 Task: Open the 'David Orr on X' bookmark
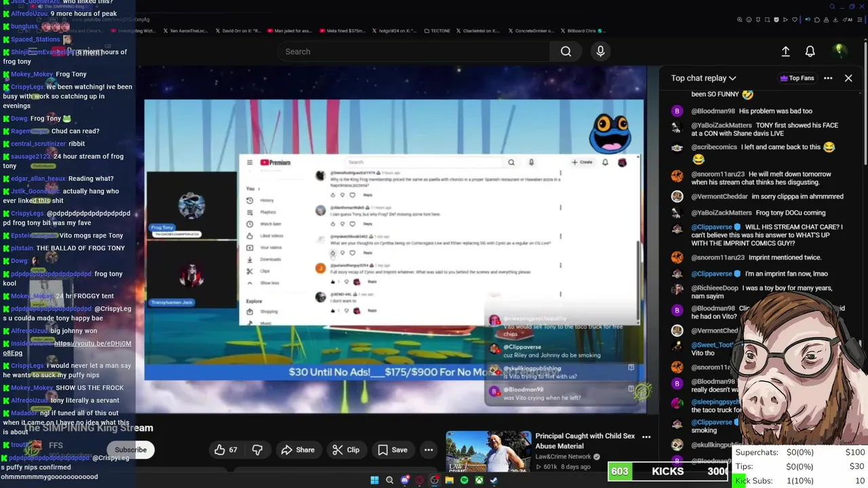point(239,30)
